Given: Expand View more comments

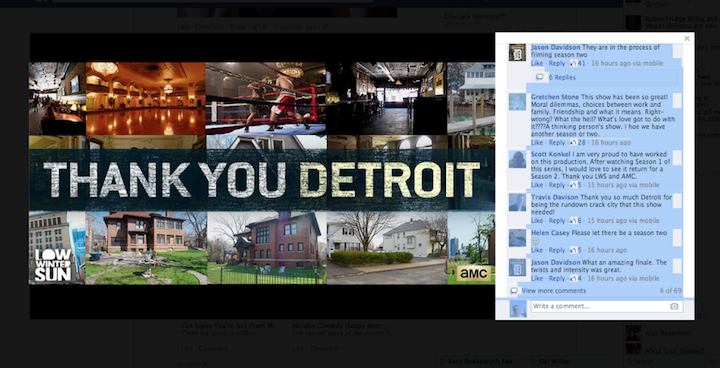Looking at the screenshot, I should (554, 291).
